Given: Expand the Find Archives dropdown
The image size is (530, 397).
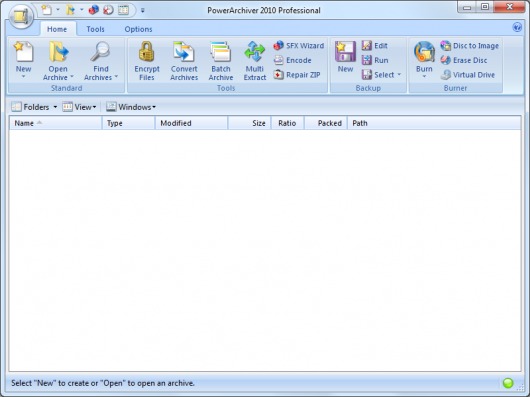Looking at the screenshot, I should click(101, 61).
